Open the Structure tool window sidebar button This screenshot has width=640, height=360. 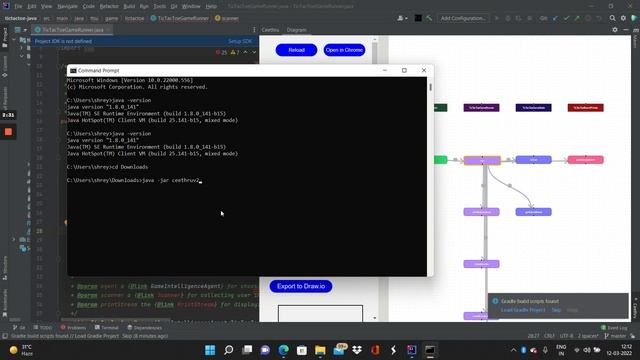[4, 268]
